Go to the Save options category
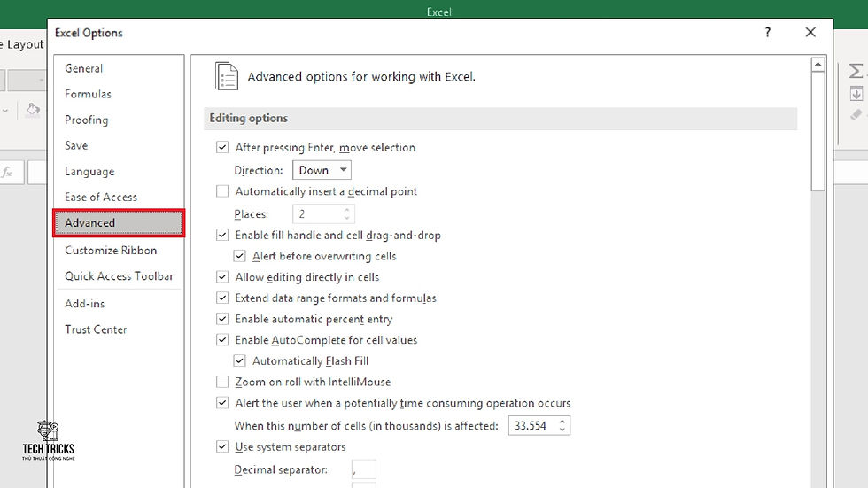Image resolution: width=868 pixels, height=488 pixels. click(x=76, y=145)
